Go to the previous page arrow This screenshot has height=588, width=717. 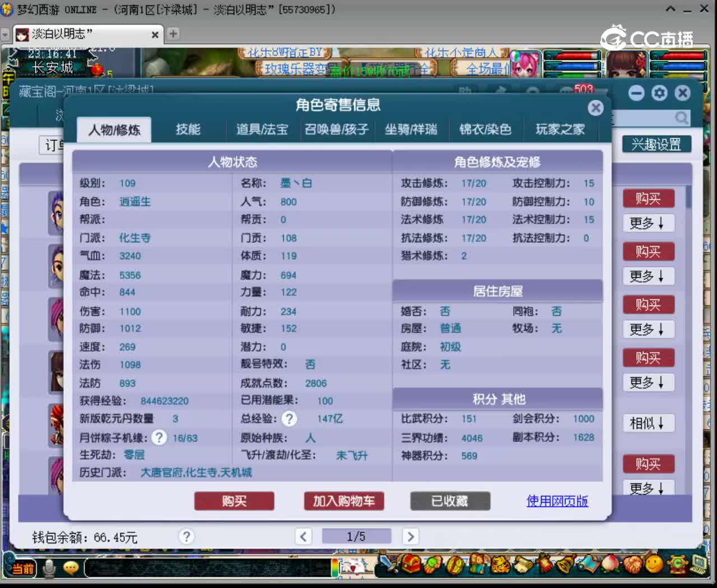point(303,536)
